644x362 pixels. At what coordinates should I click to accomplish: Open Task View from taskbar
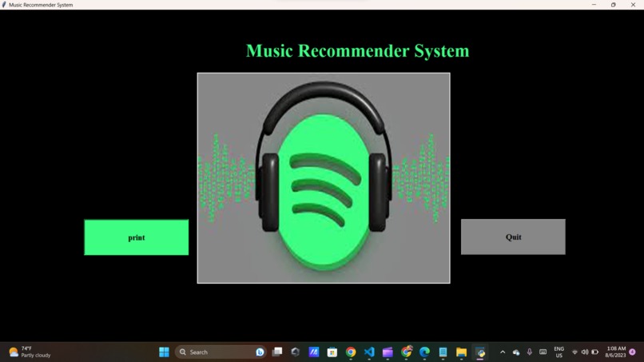[277, 352]
